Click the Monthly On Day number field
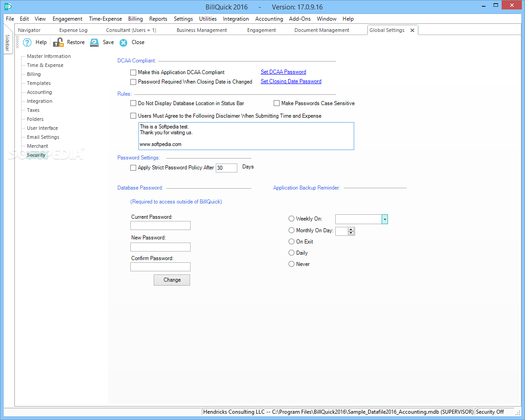This screenshot has width=525, height=420. click(342, 231)
